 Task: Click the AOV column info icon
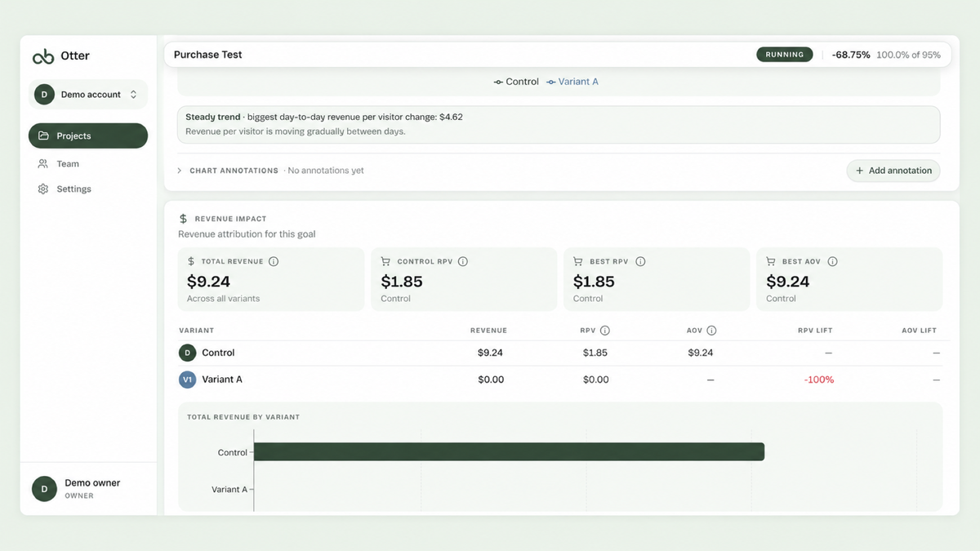(711, 331)
